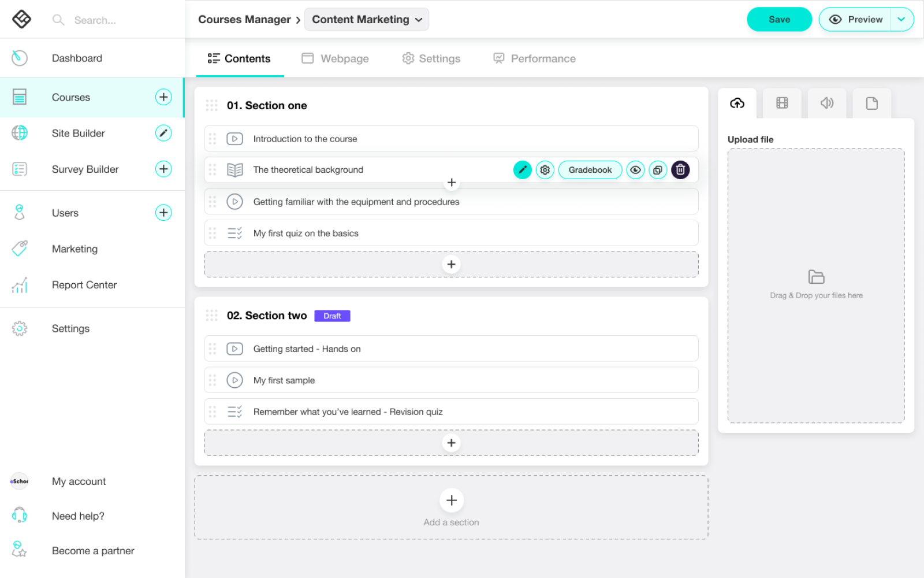Duplicate The theoretical background activity

[x=658, y=170]
